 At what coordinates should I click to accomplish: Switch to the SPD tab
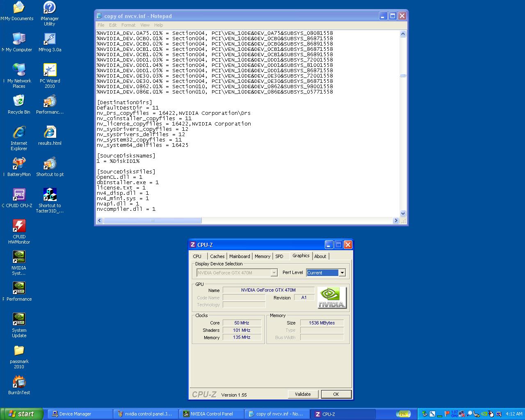[279, 256]
